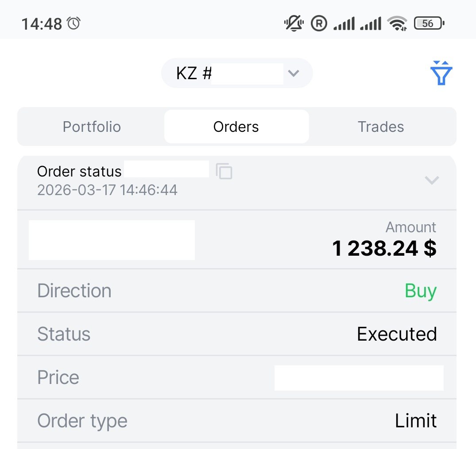Tap the 1 238.24 $ amount value

[384, 249]
